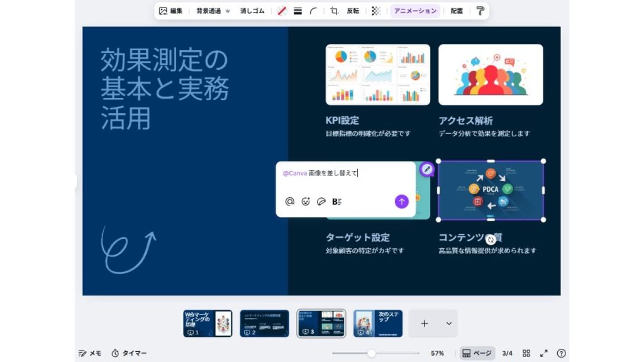
Task: Select the corner rounding icon
Action: [313, 11]
